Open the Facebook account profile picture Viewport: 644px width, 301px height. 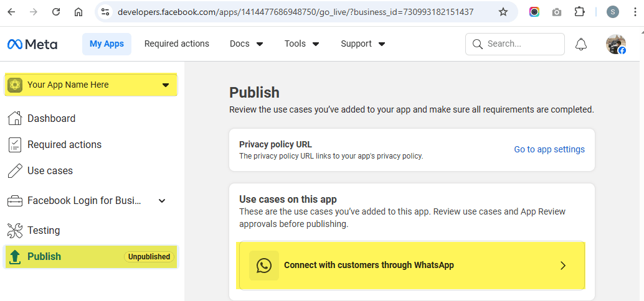pos(616,44)
